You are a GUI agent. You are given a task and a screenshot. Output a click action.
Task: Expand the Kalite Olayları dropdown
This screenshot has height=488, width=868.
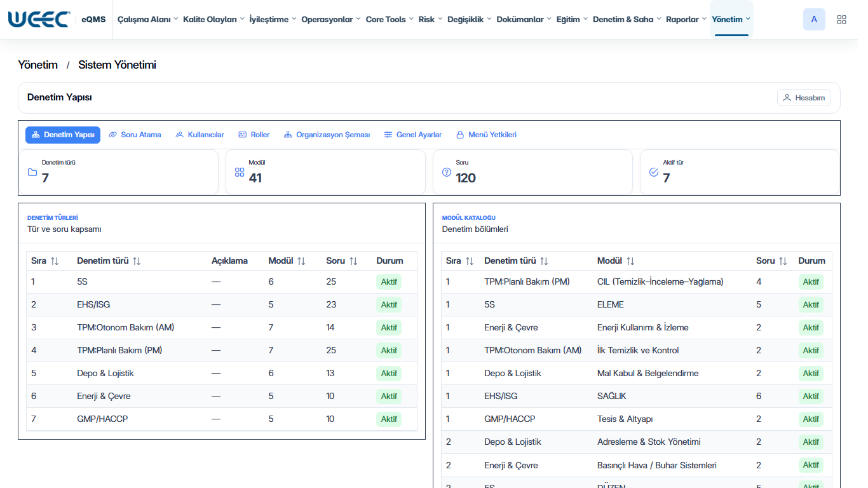tap(214, 20)
